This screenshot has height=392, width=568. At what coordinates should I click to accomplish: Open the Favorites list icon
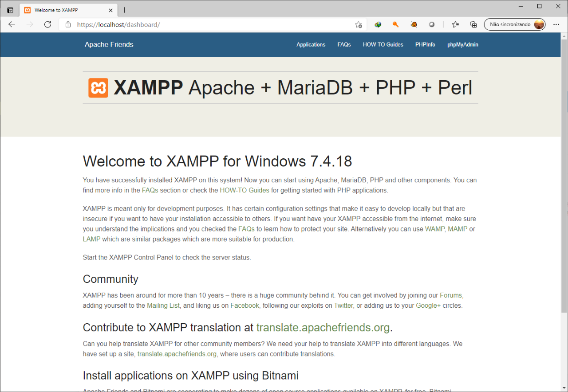(x=455, y=24)
